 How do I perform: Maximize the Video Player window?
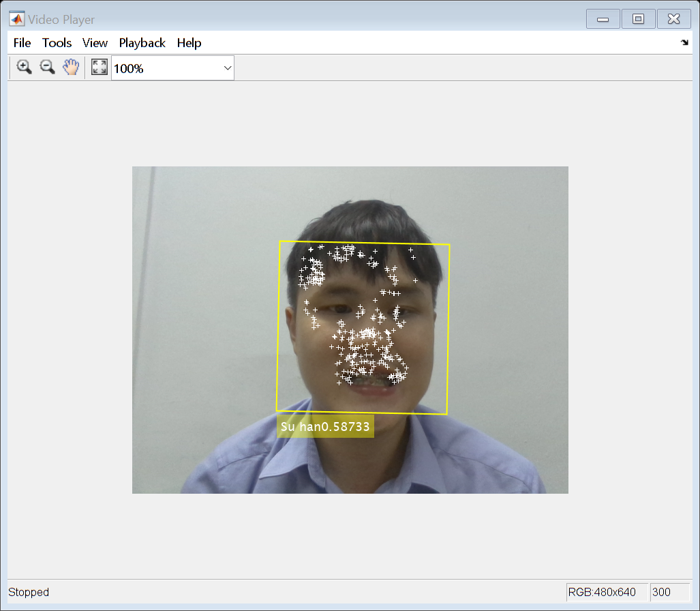click(x=638, y=19)
